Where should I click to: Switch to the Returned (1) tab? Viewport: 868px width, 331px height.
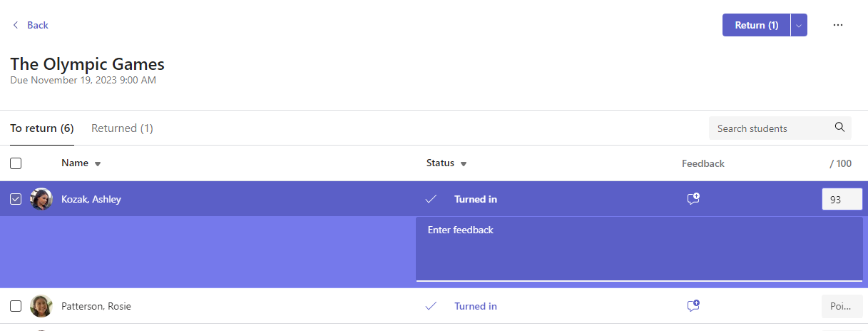[122, 128]
